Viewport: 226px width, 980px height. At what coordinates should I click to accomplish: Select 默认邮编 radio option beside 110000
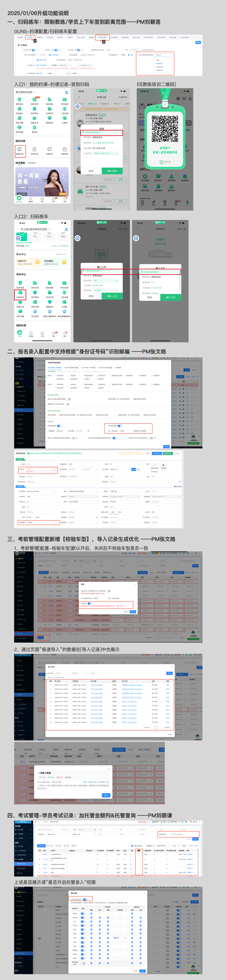[109, 431]
